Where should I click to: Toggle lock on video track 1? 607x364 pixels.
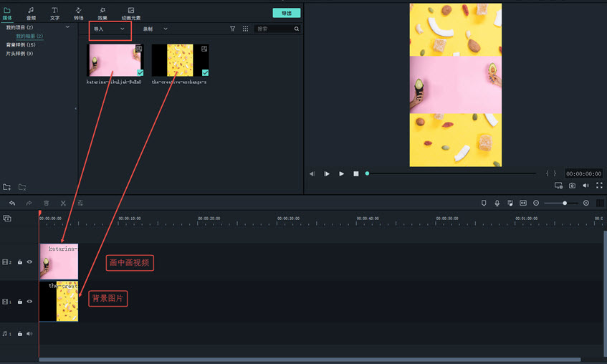[x=20, y=302]
